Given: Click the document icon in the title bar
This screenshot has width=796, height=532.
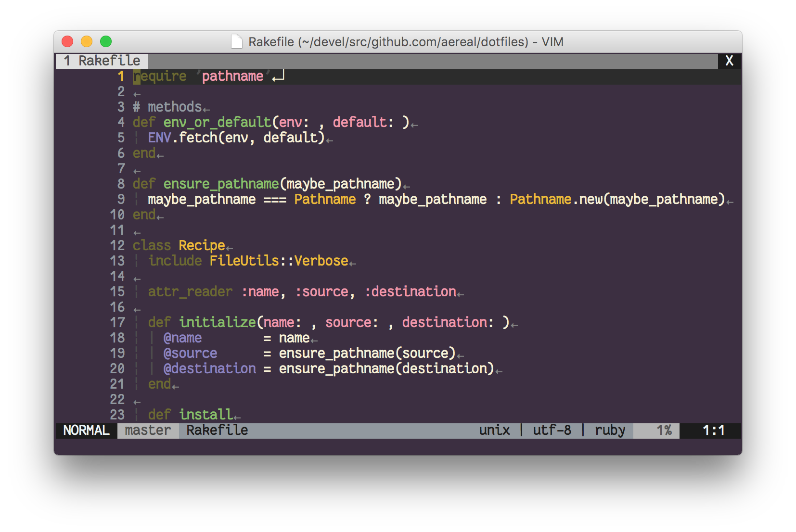Looking at the screenshot, I should tap(236, 42).
